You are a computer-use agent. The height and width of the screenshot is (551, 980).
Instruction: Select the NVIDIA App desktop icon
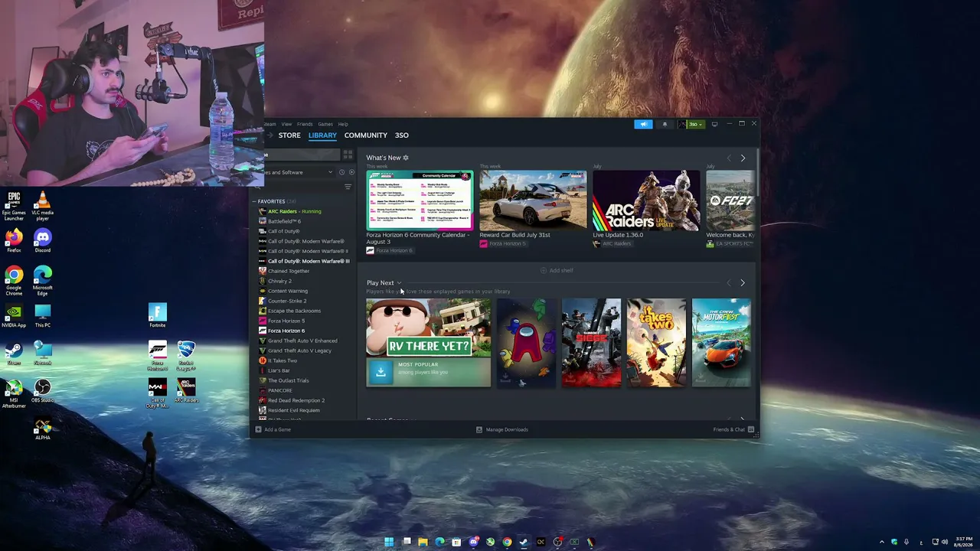tap(14, 316)
